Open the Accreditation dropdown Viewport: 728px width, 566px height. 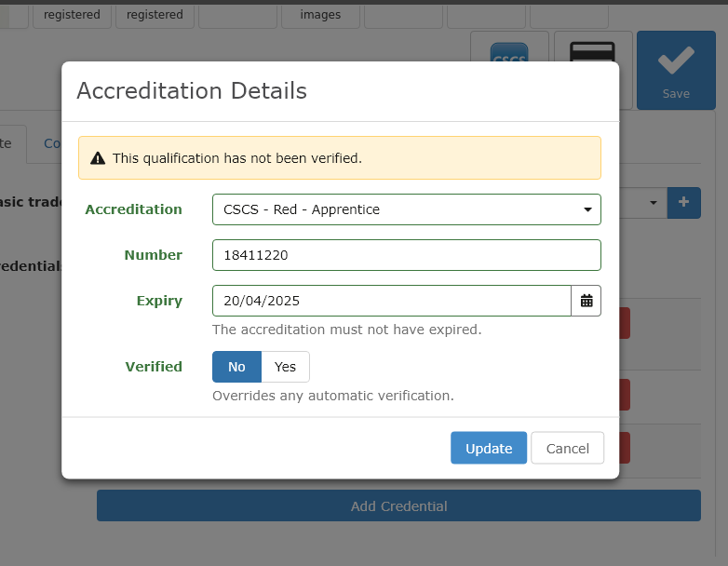407,209
